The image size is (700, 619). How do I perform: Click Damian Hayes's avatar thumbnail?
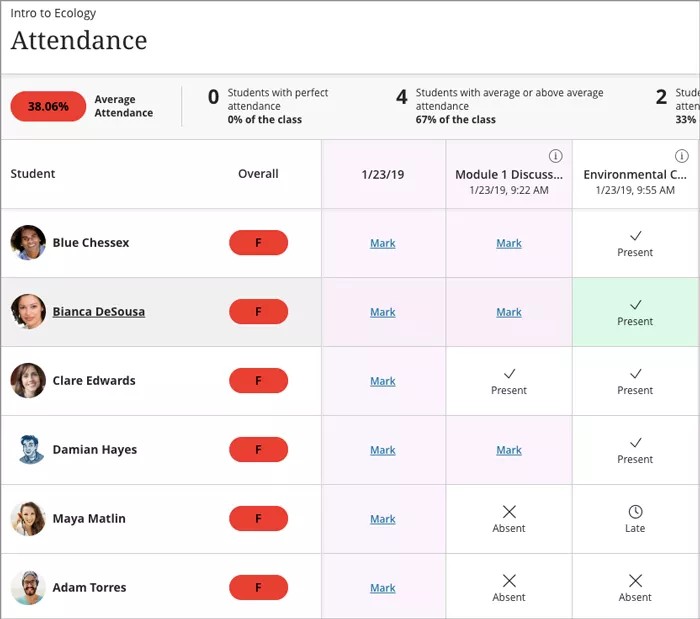point(28,450)
